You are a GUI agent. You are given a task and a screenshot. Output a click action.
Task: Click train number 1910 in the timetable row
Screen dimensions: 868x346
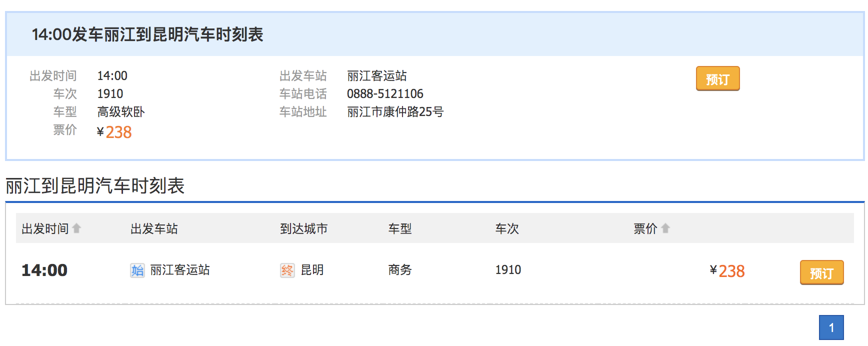(x=508, y=270)
